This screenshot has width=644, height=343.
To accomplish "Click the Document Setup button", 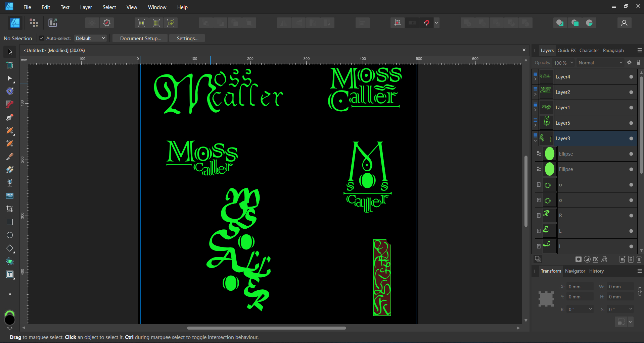I will 140,38.
